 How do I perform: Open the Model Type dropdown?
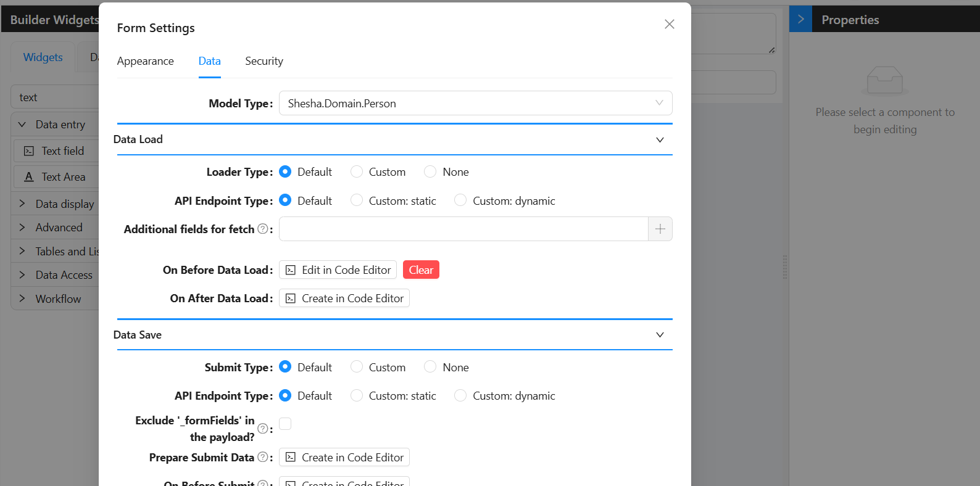475,103
